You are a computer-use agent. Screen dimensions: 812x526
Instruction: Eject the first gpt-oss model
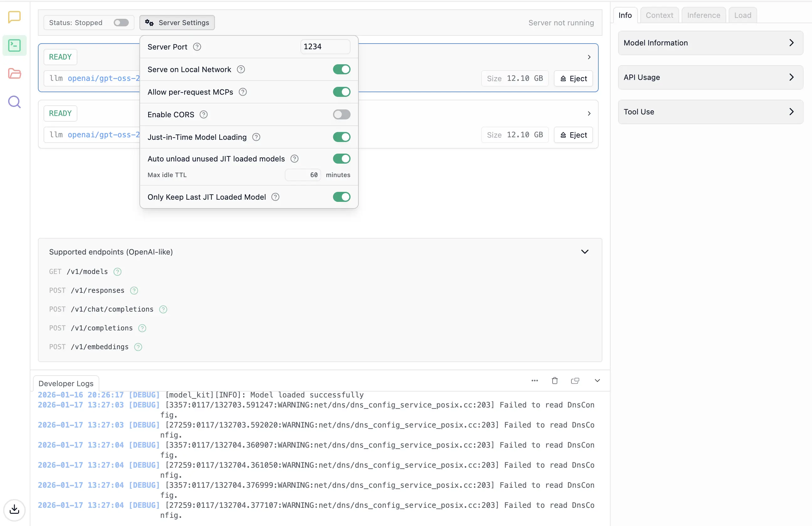(x=573, y=78)
